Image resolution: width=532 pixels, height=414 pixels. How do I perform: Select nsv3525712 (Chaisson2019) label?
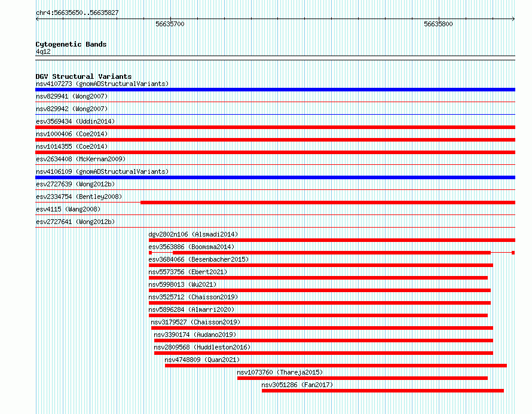coord(194,297)
